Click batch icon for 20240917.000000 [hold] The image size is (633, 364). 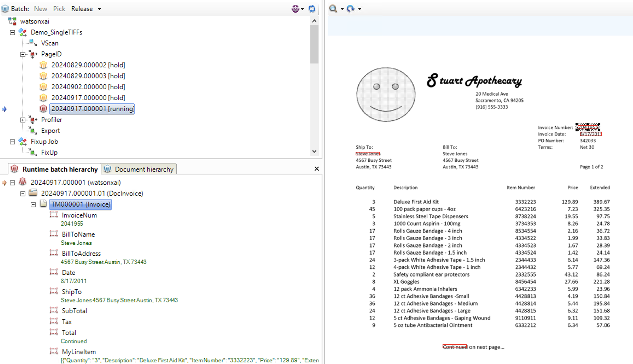(x=43, y=98)
